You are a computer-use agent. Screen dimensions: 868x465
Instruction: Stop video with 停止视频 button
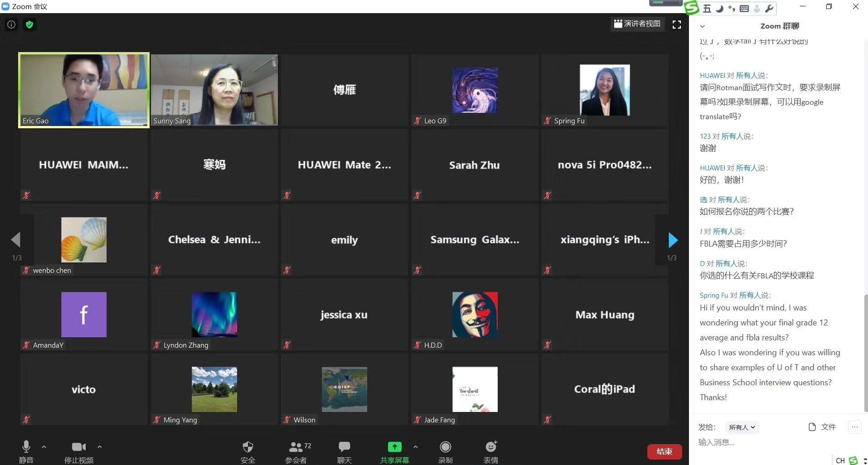pos(79,451)
